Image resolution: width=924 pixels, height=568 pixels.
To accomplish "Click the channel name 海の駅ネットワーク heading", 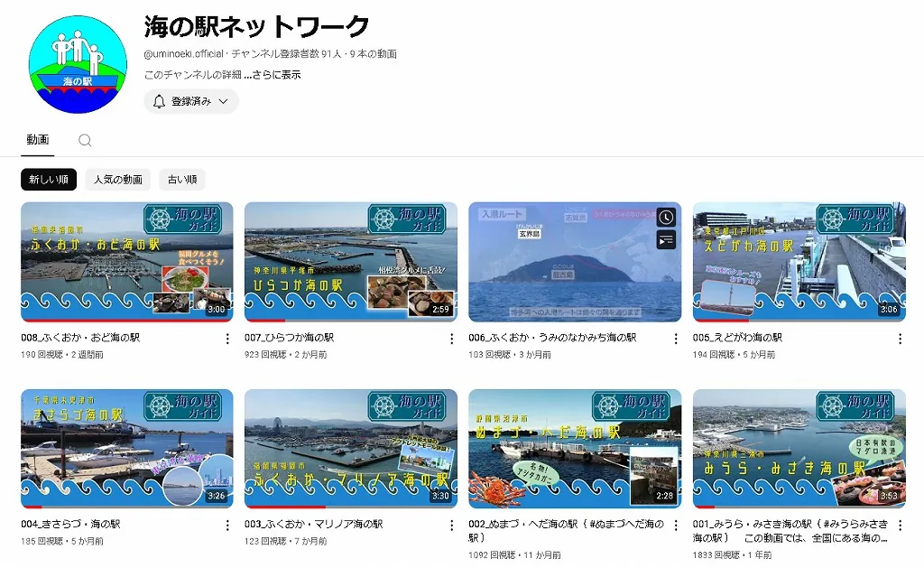I will pos(256,27).
